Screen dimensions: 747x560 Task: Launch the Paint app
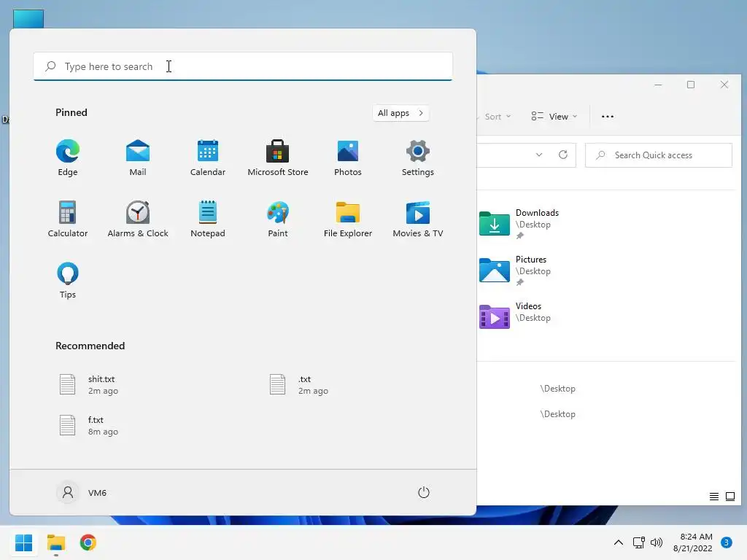click(278, 219)
